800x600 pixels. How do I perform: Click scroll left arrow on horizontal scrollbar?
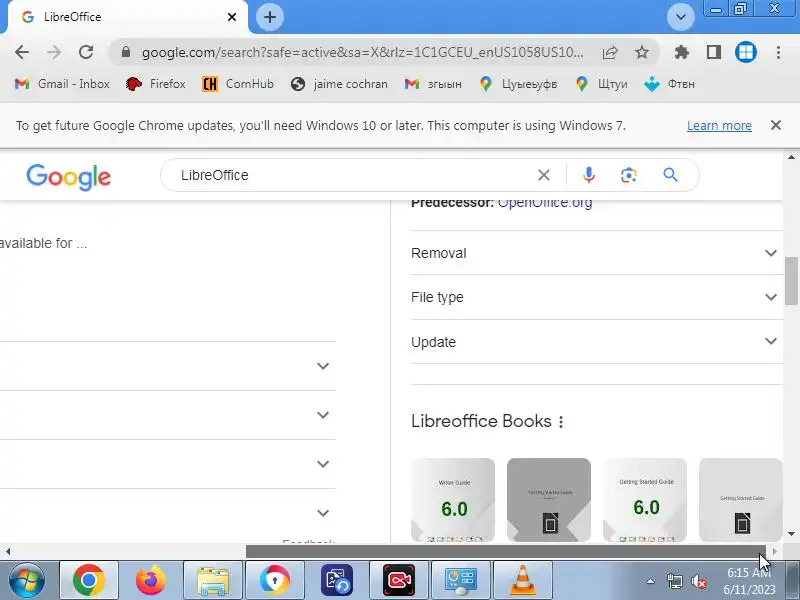[x=8, y=552]
